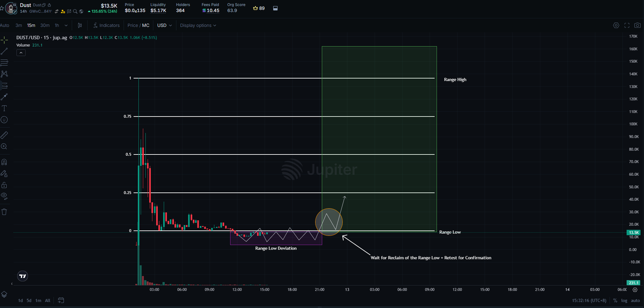Select the 15m timeframe
The height and width of the screenshot is (308, 644).
coord(31,25)
